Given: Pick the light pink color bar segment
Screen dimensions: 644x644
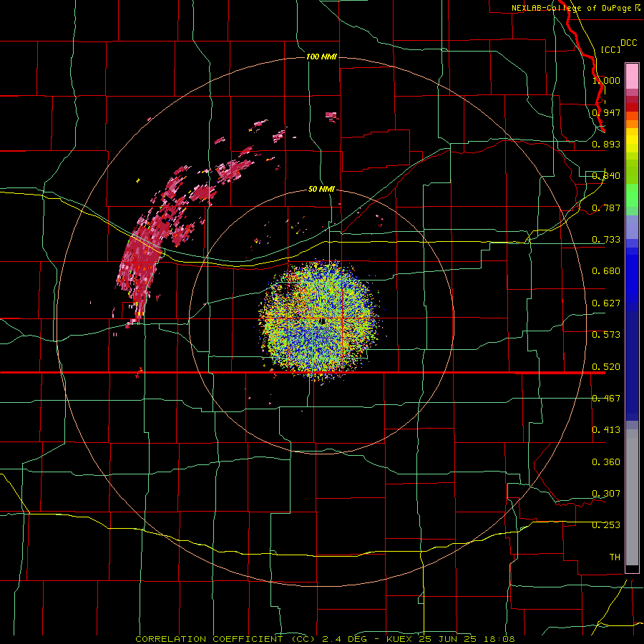Looking at the screenshot, I should point(632,76).
